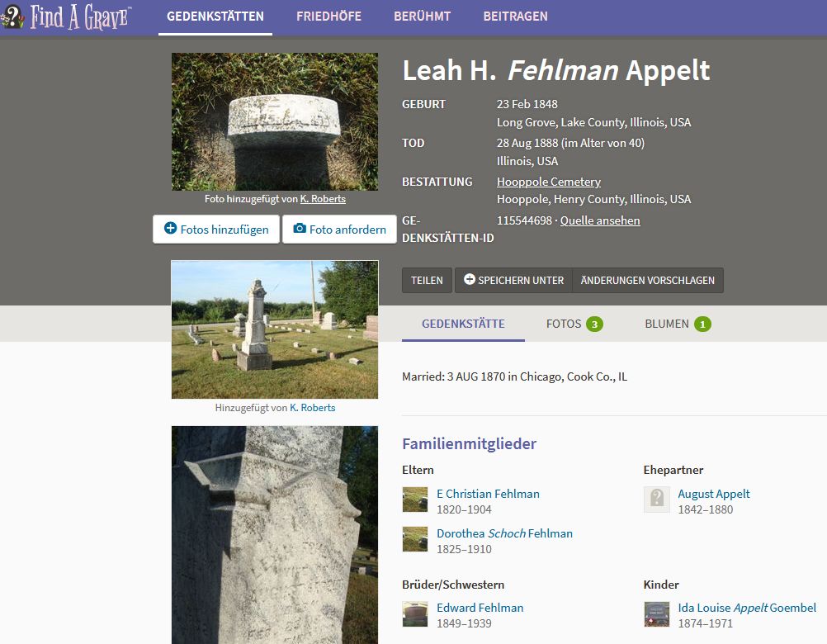Open the Berühmt menu item
The width and height of the screenshot is (827, 644).
click(422, 17)
